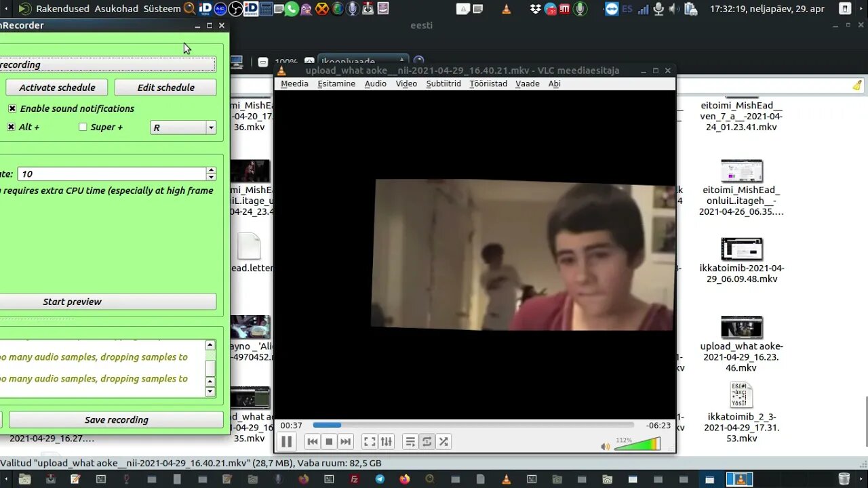
Task: Click the ES keyboard layout indicator
Action: [627, 9]
